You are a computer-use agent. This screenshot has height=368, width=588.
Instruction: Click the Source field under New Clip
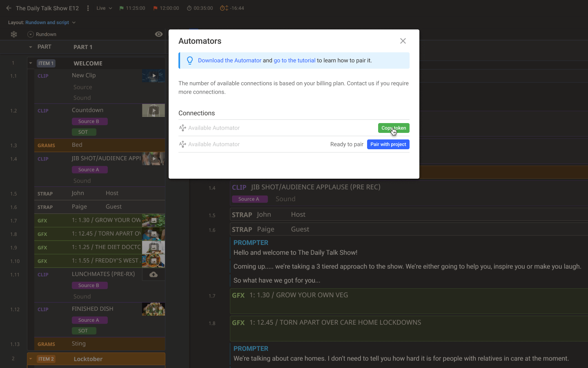(83, 87)
